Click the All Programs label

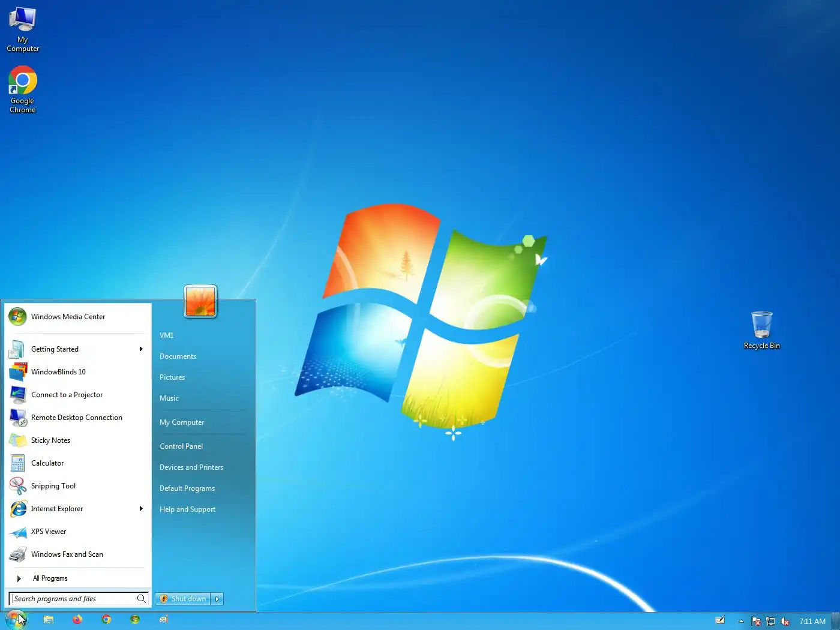pos(50,578)
